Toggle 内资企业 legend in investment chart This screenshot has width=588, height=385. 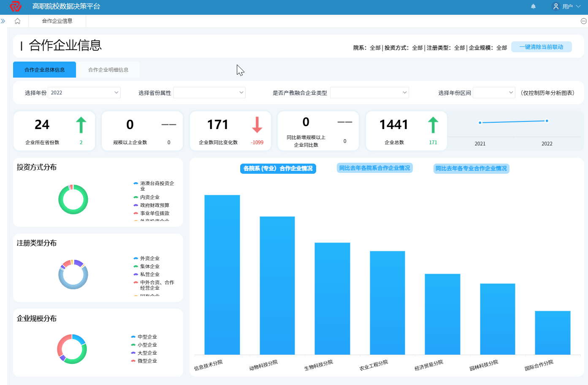[x=149, y=197]
